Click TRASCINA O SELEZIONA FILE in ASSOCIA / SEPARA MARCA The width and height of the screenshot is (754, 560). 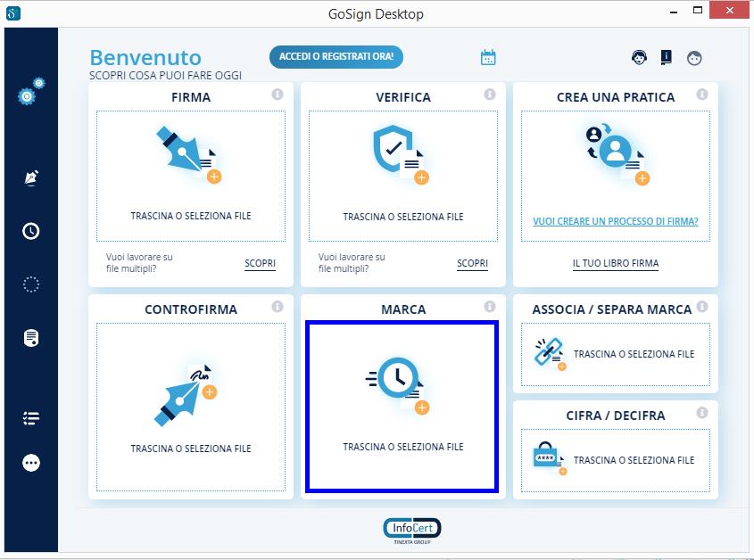pyautogui.click(x=634, y=354)
